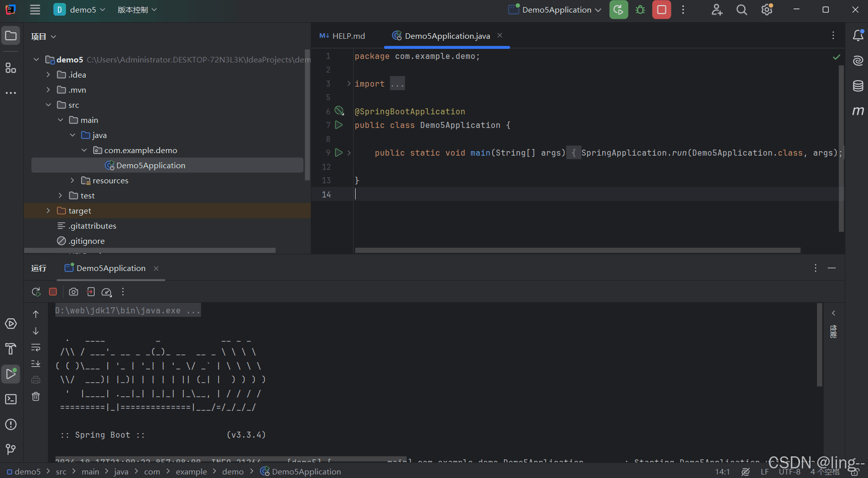The image size is (868, 478).
Task: Open the Terminal tool window
Action: (x=11, y=399)
